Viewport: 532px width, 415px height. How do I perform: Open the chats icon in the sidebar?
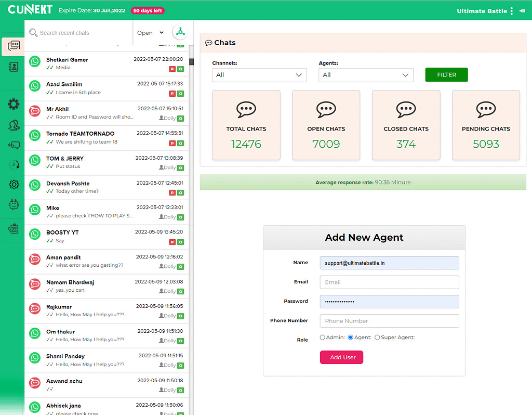click(14, 46)
